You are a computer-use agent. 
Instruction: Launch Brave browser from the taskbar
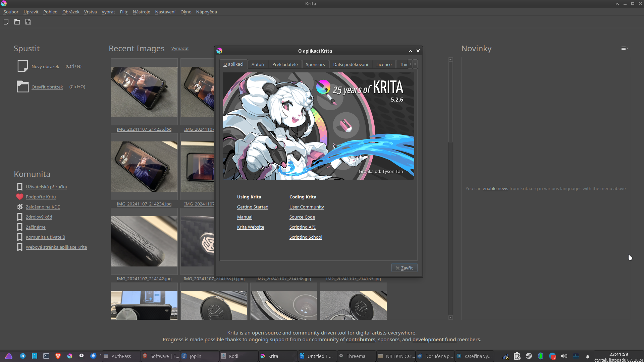[58, 356]
